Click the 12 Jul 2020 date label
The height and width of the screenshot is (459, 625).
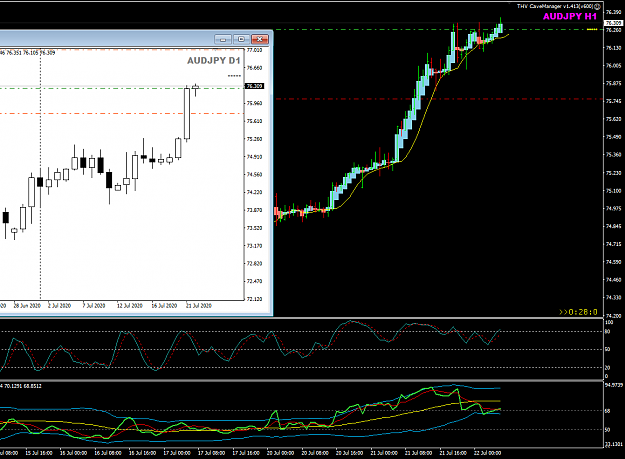[130, 306]
